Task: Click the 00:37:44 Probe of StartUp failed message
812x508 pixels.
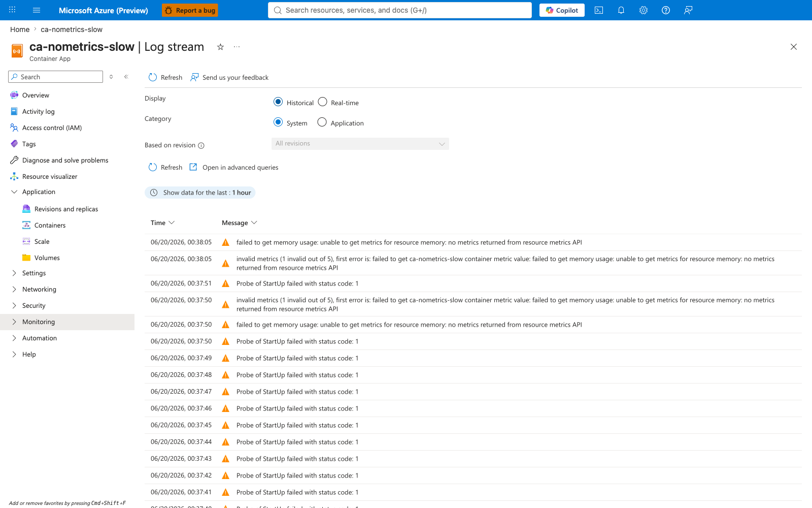Action: pyautogui.click(x=297, y=442)
